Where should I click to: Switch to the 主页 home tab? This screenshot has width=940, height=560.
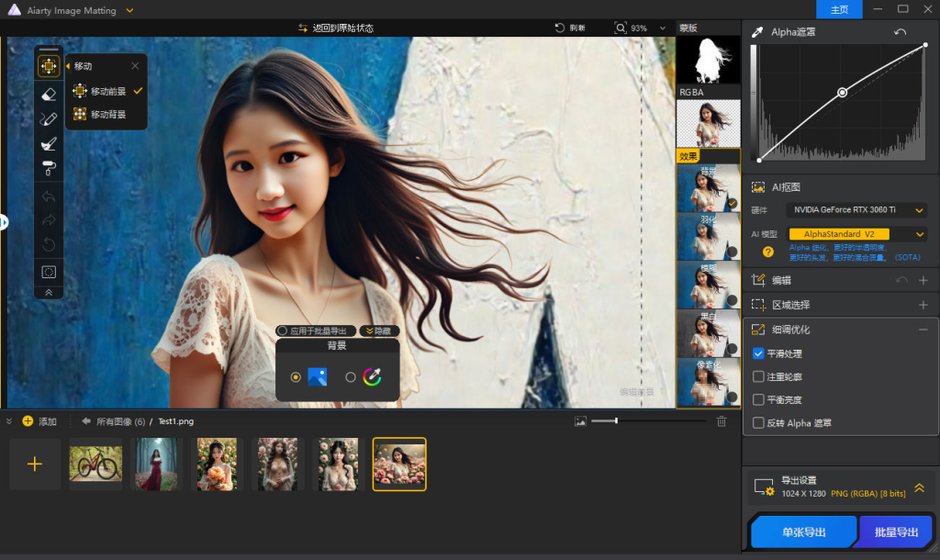coord(839,9)
